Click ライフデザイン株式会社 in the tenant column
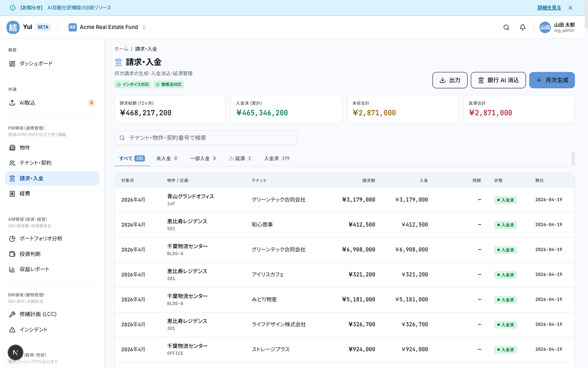 click(279, 325)
